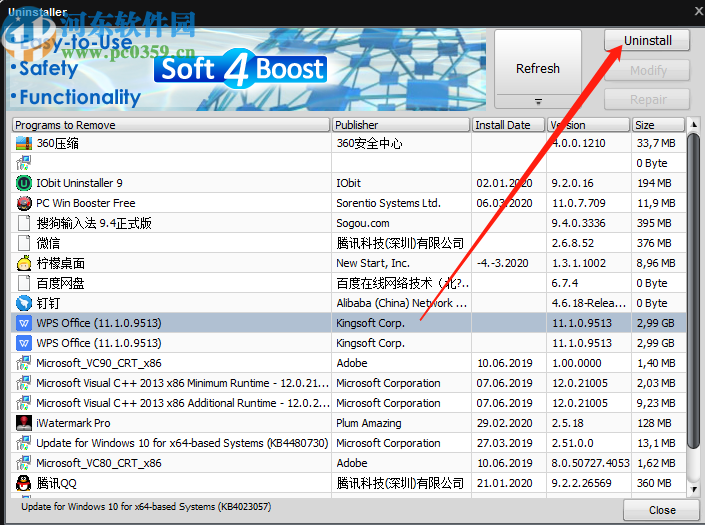Click publisher Plum Amazing
This screenshot has width=705, height=525.
369,423
